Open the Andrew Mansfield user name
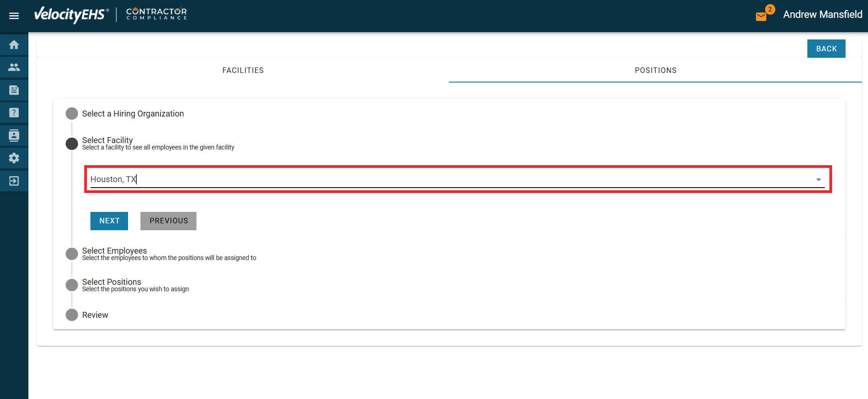The image size is (868, 399). 822,15
